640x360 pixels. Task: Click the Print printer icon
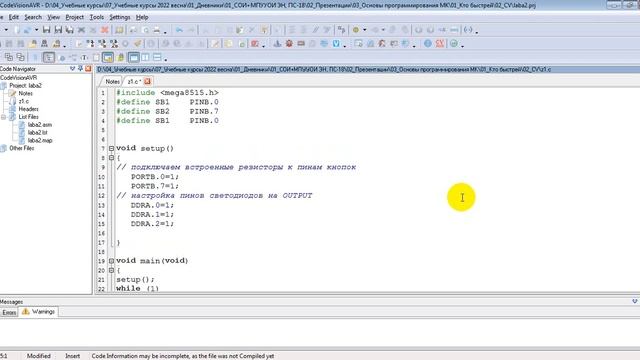pyautogui.click(x=156, y=30)
